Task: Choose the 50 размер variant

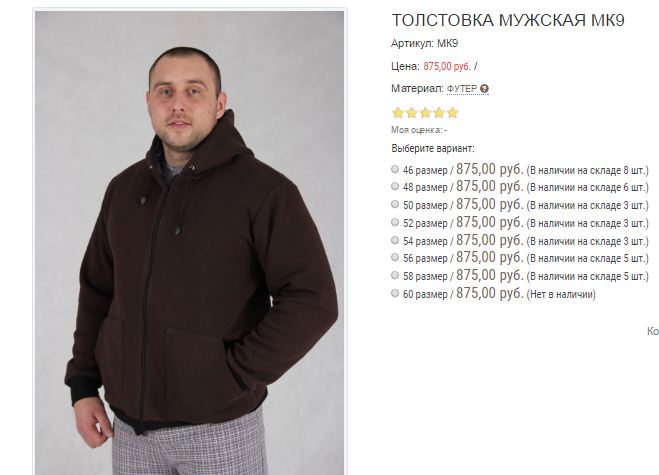Action: point(395,204)
